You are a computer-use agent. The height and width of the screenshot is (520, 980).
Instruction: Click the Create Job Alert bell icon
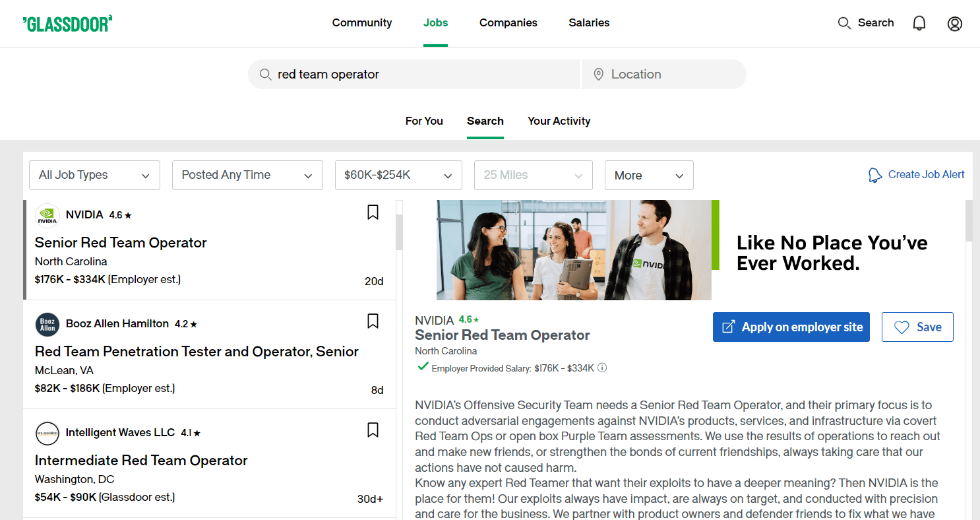tap(875, 175)
